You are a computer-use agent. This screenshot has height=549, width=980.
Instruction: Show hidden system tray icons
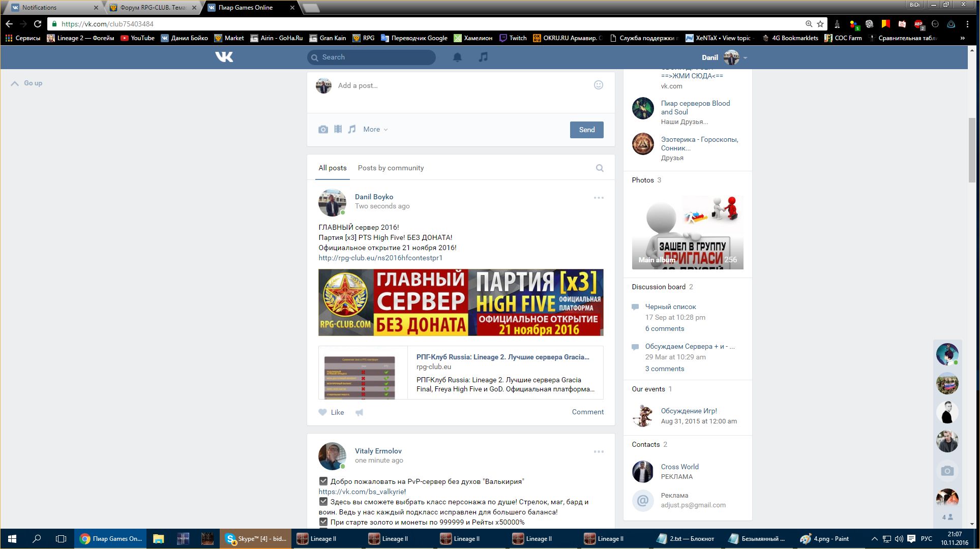point(874,539)
